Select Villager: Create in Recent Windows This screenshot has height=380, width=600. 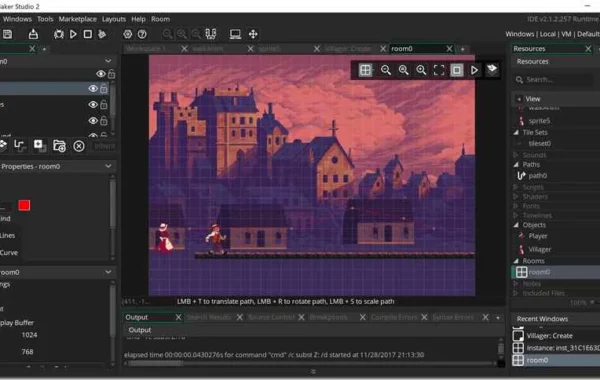click(x=549, y=336)
